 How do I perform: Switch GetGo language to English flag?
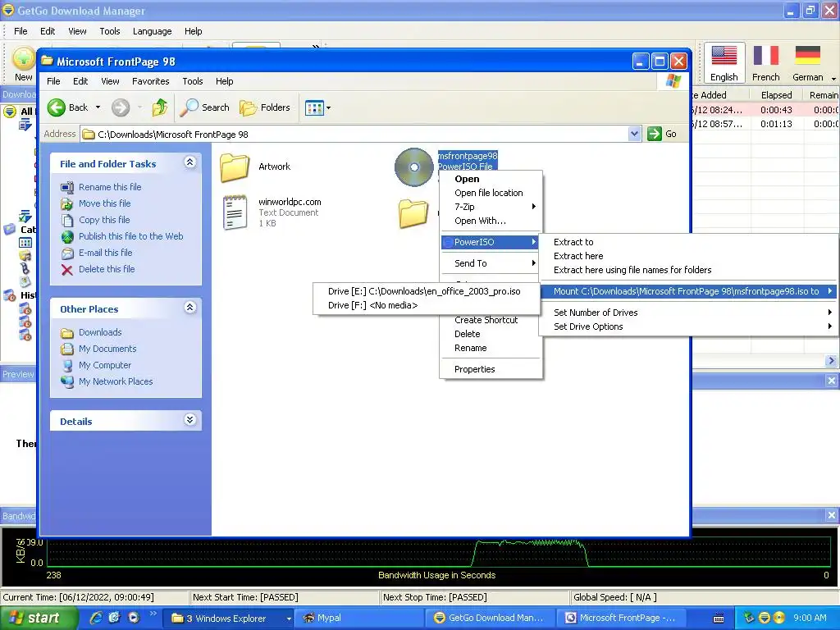click(x=724, y=63)
